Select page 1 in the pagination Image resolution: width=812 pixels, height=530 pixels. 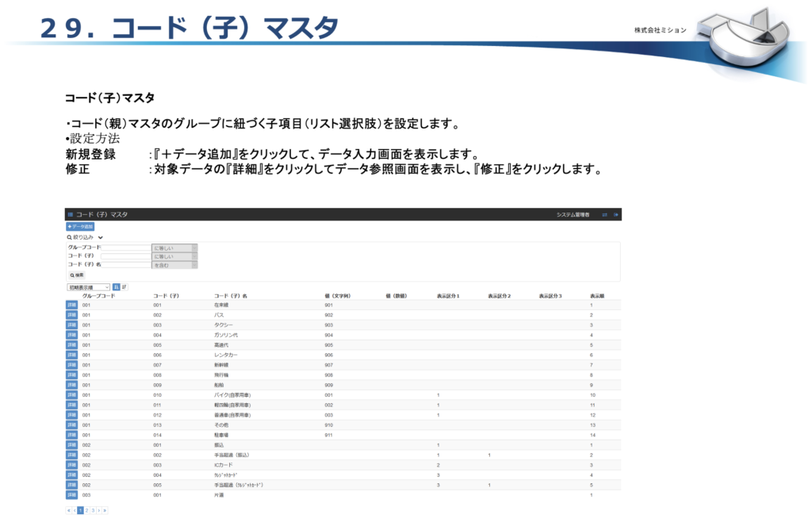pos(80,510)
